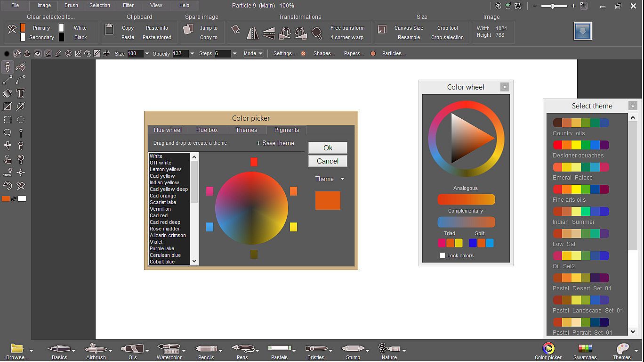Open the Filter menu

128,6
